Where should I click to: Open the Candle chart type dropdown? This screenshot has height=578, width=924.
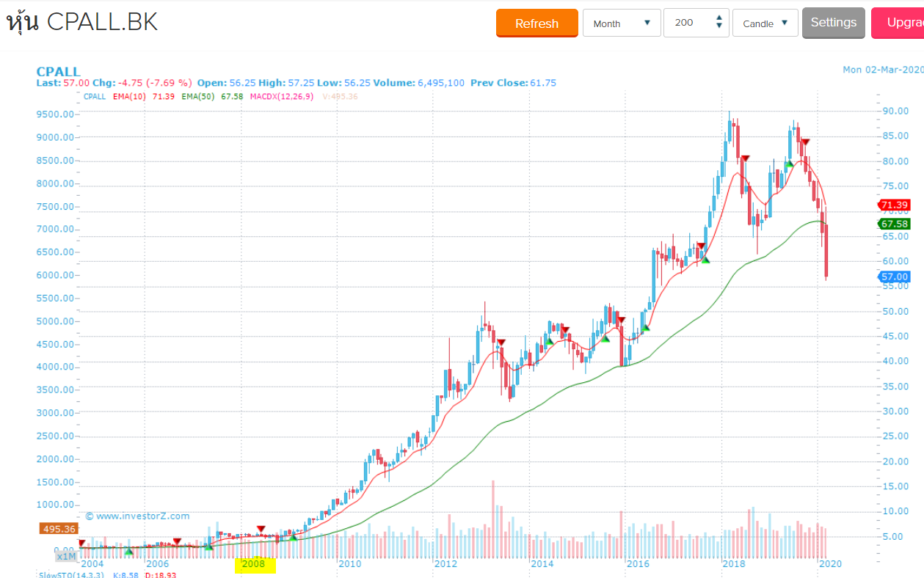point(765,23)
